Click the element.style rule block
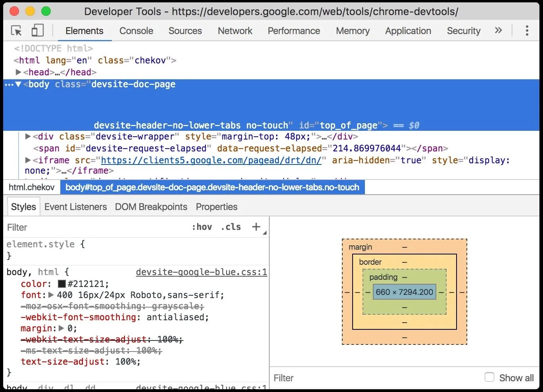 (x=136, y=250)
